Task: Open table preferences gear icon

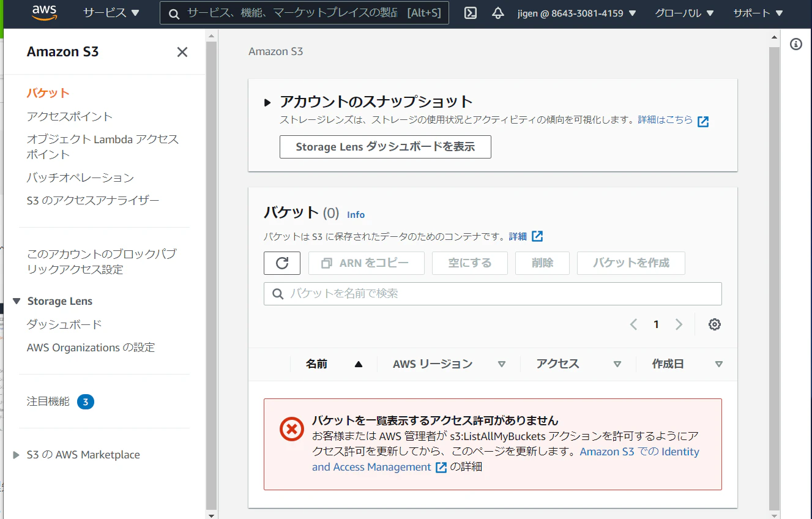Action: point(715,324)
